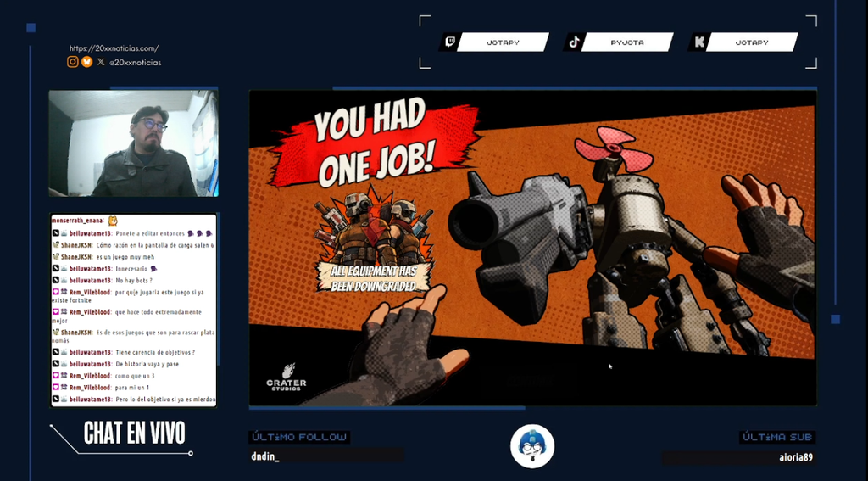868x481 pixels.
Task: Click chat message 'Innecesario'
Action: click(131, 269)
